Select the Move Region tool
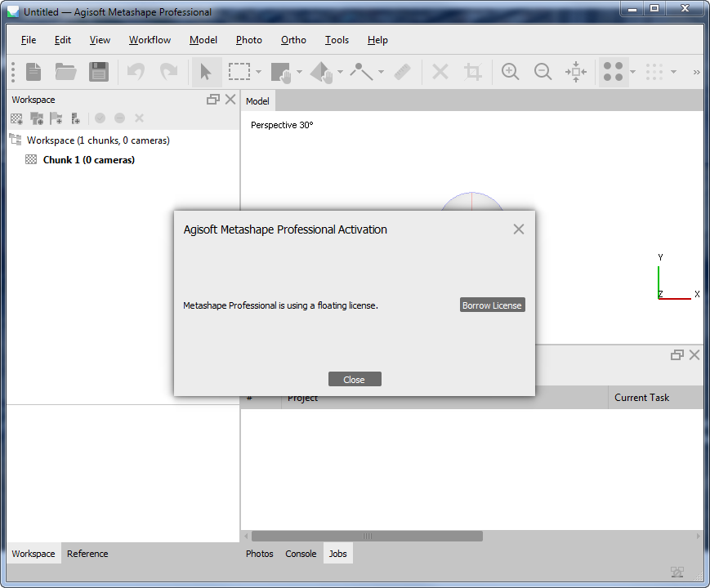This screenshot has height=588, width=710. pyautogui.click(x=281, y=73)
